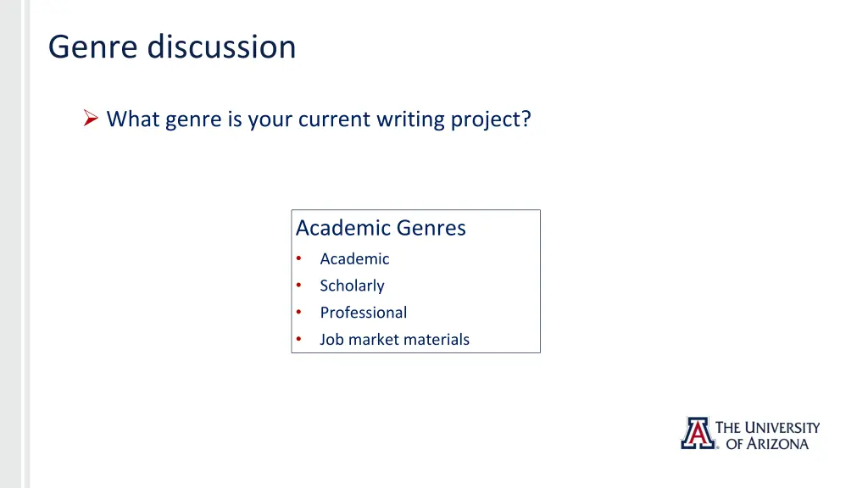Screen dimensions: 868x488
Task: Click the word 'Genre' in the slide title
Action: pos(93,47)
